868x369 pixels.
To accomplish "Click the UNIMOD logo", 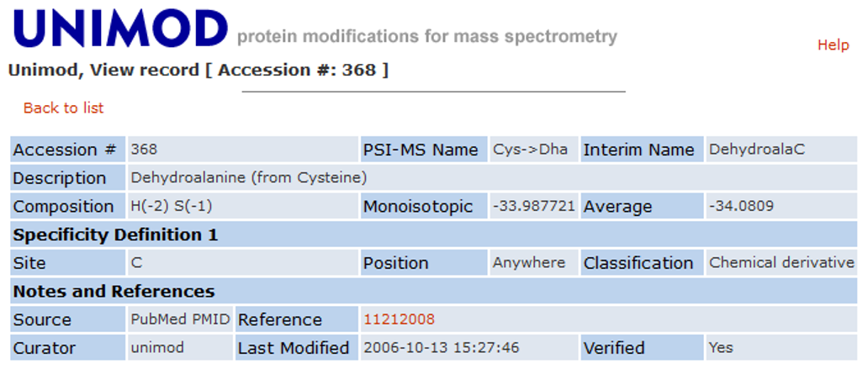I will point(119,29).
